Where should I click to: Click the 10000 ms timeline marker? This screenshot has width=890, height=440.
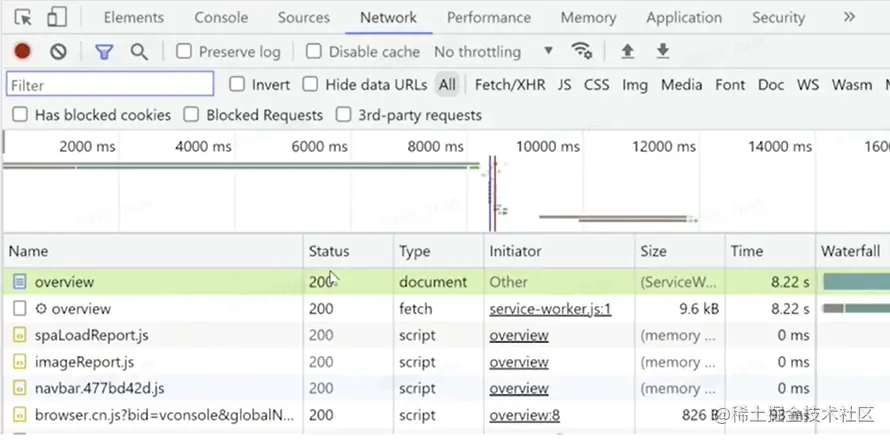[540, 147]
